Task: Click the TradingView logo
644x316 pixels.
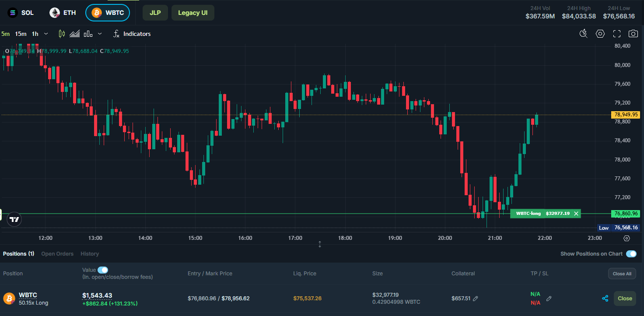Action: (x=14, y=219)
